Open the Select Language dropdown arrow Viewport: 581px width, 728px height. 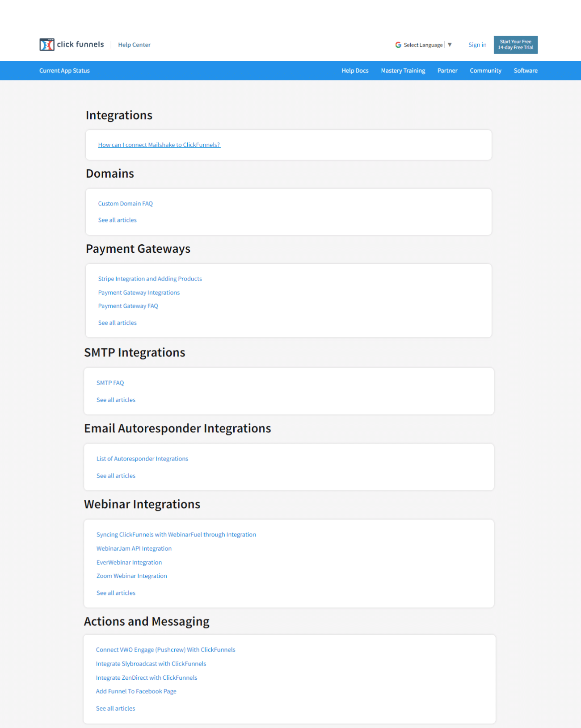point(450,45)
